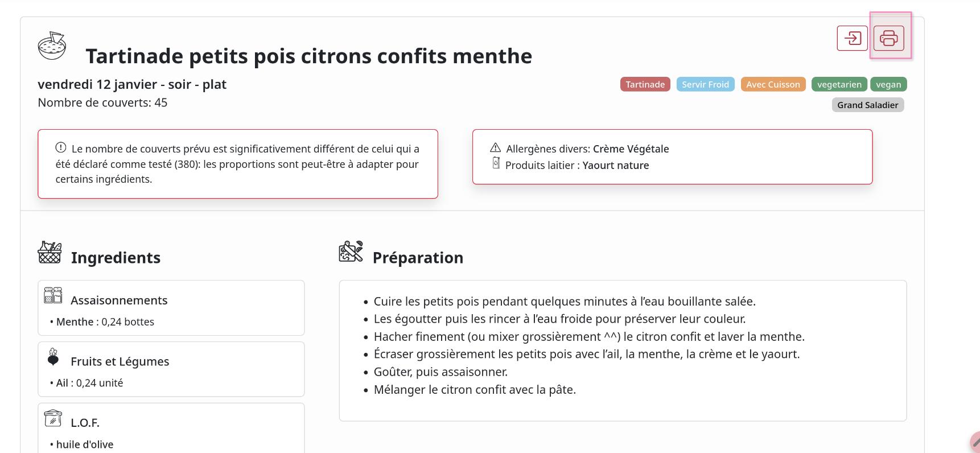The width and height of the screenshot is (980, 453).
Task: Select the Grand Saladier tag
Action: (868, 105)
